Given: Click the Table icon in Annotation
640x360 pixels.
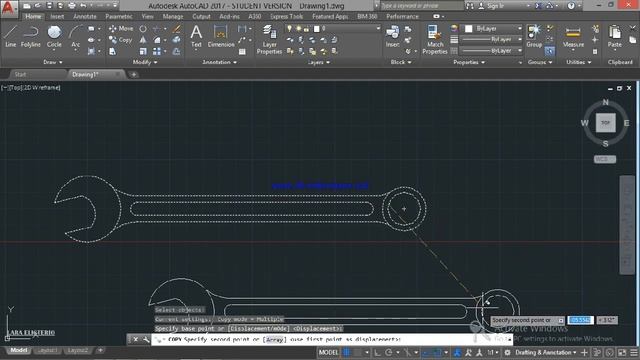Looking at the screenshot, I should (x=242, y=51).
